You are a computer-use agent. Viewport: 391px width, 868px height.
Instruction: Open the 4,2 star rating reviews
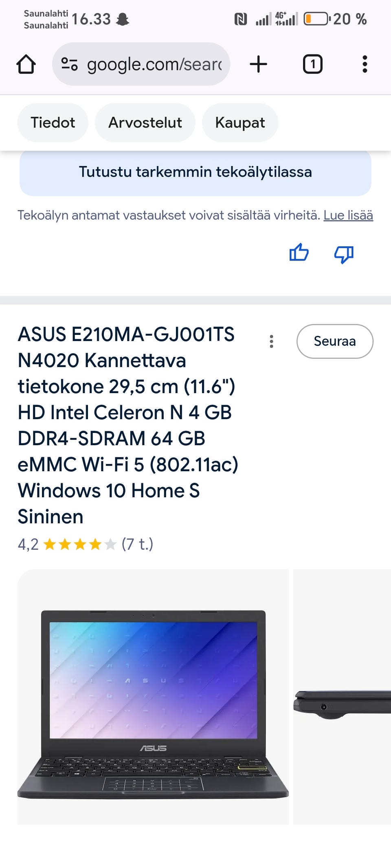click(x=86, y=544)
